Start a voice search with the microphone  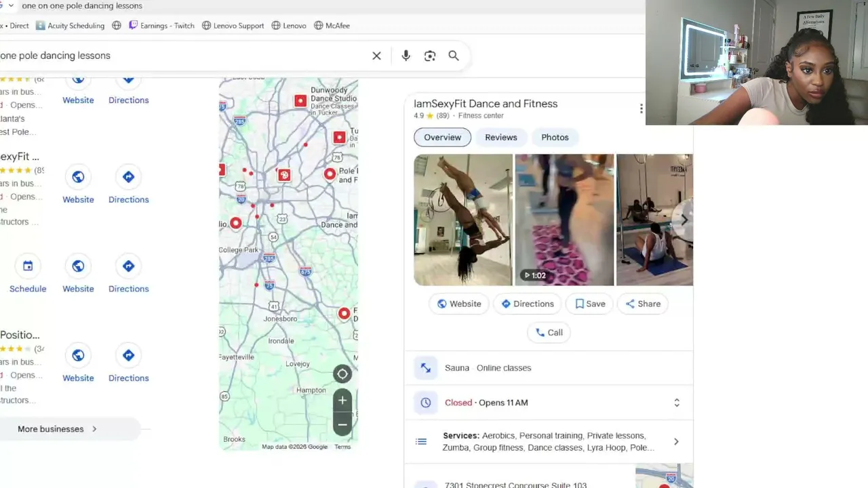click(x=406, y=56)
